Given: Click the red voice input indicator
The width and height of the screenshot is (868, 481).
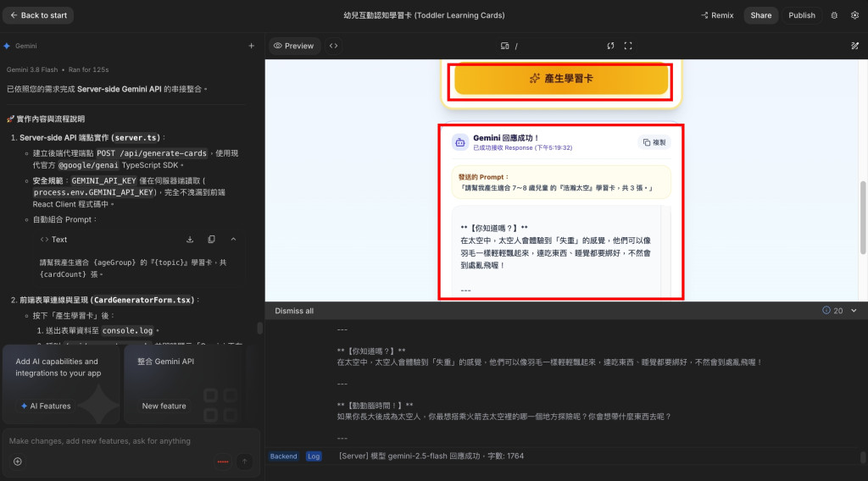Looking at the screenshot, I should [x=223, y=462].
